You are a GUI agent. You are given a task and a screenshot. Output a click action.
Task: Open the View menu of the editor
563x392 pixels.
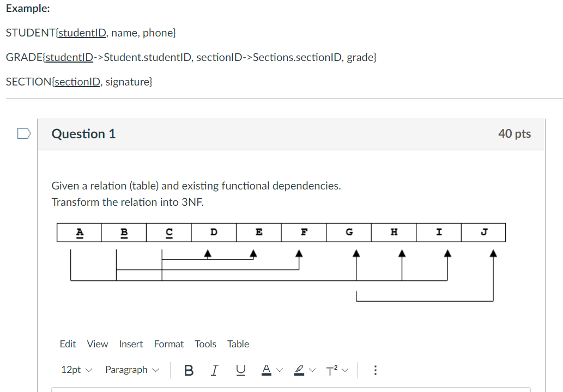pyautogui.click(x=98, y=344)
